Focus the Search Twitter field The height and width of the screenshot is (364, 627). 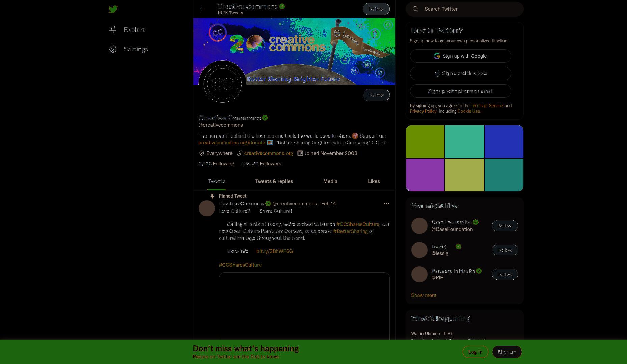coord(465,9)
